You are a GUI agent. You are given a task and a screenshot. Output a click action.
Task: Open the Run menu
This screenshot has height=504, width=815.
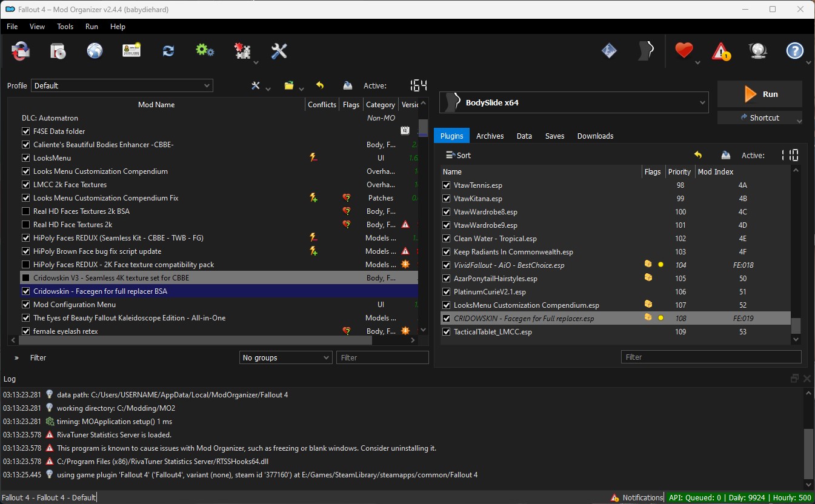(x=91, y=27)
